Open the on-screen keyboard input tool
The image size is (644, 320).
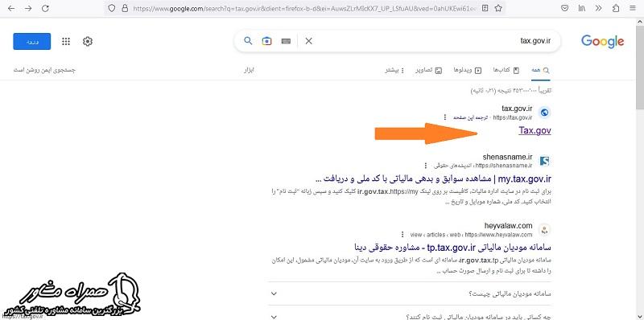pyautogui.click(x=287, y=41)
